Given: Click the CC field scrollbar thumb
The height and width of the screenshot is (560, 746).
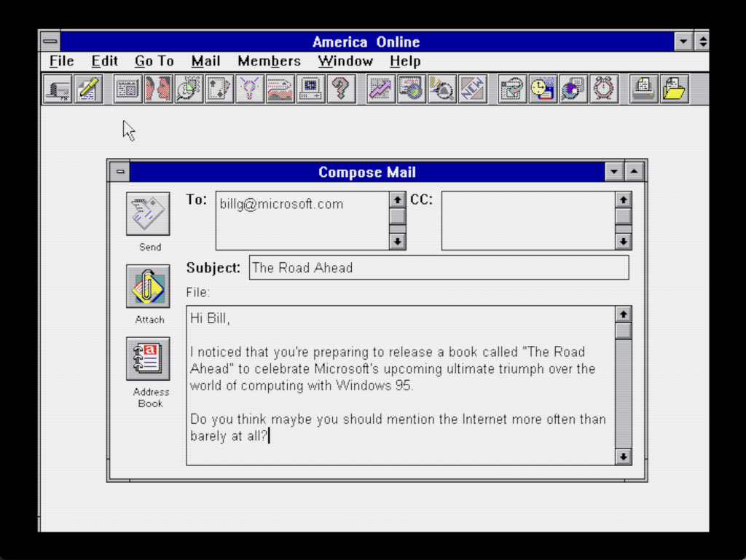Looking at the screenshot, I should (x=624, y=216).
